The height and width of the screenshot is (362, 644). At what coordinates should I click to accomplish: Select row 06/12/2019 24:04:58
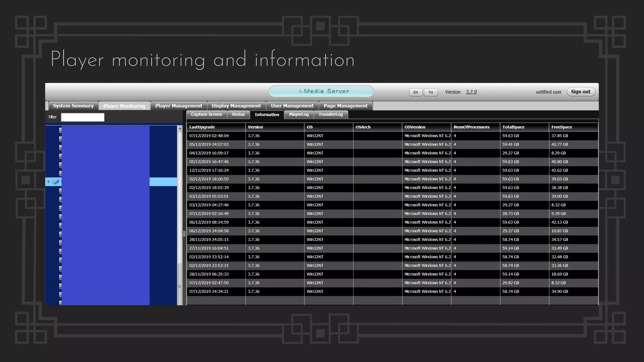pos(392,231)
